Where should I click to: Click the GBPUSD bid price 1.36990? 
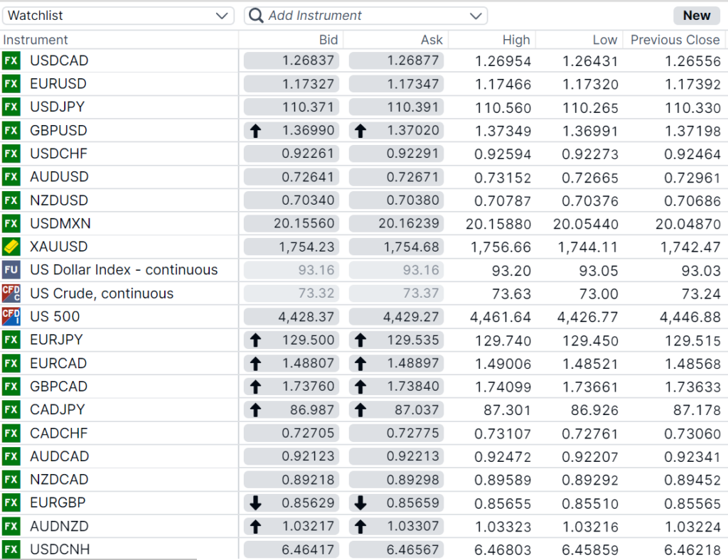(291, 131)
